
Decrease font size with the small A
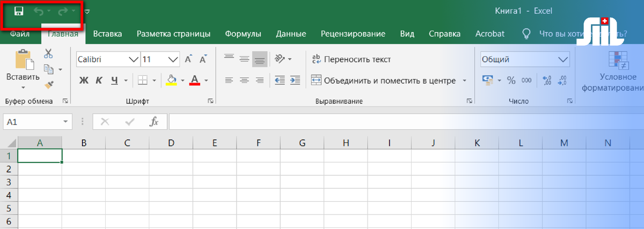pos(203,60)
